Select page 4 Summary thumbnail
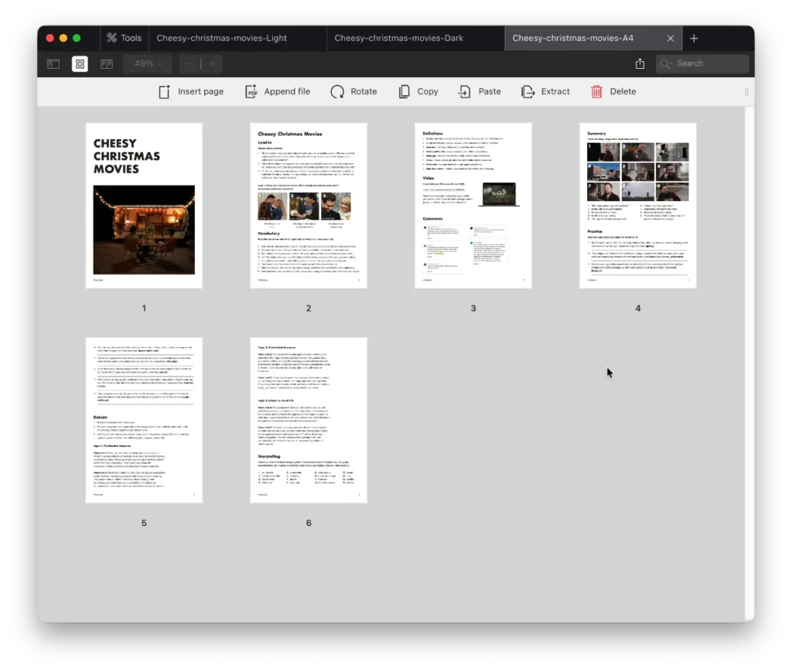 (x=637, y=206)
